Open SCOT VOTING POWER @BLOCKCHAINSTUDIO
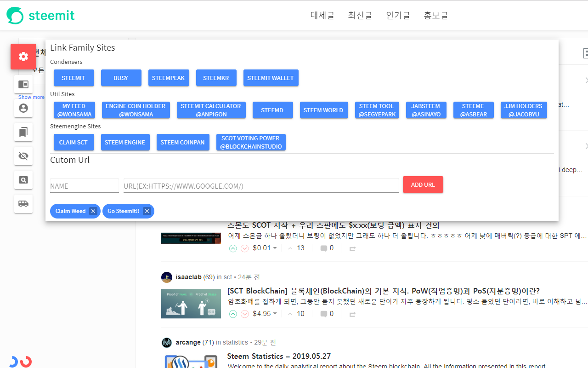This screenshot has width=588, height=368. pos(251,142)
